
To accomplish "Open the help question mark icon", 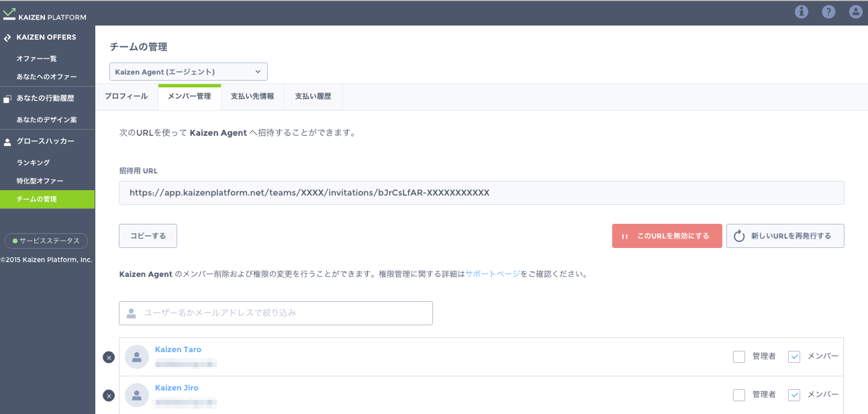I will 828,11.
